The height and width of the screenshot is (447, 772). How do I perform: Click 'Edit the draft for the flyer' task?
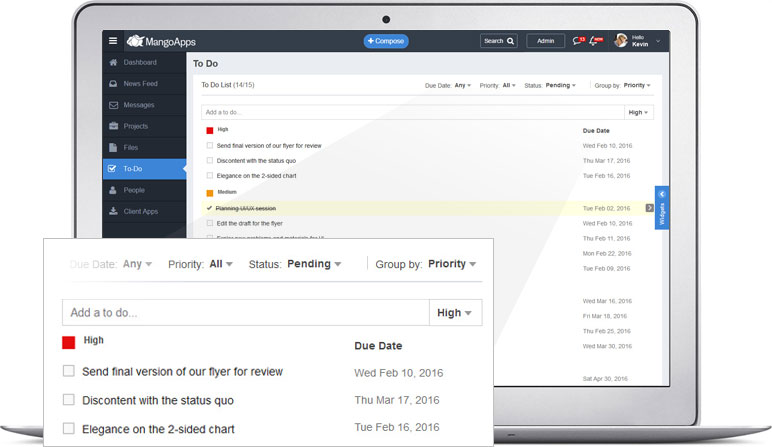click(x=250, y=224)
